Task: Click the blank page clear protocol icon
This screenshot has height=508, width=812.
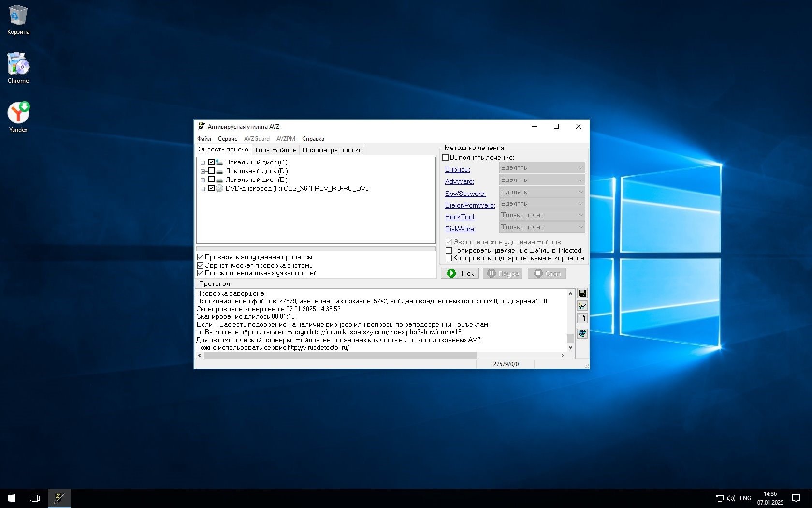Action: click(582, 318)
